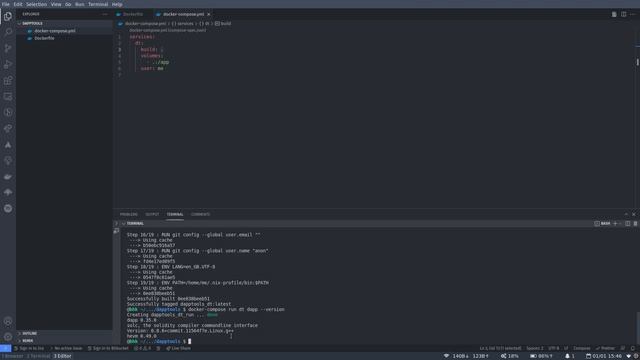Screen dimensions: 640x360
Task: Click the system tray Wi-Fi icon
Action: click(447, 356)
